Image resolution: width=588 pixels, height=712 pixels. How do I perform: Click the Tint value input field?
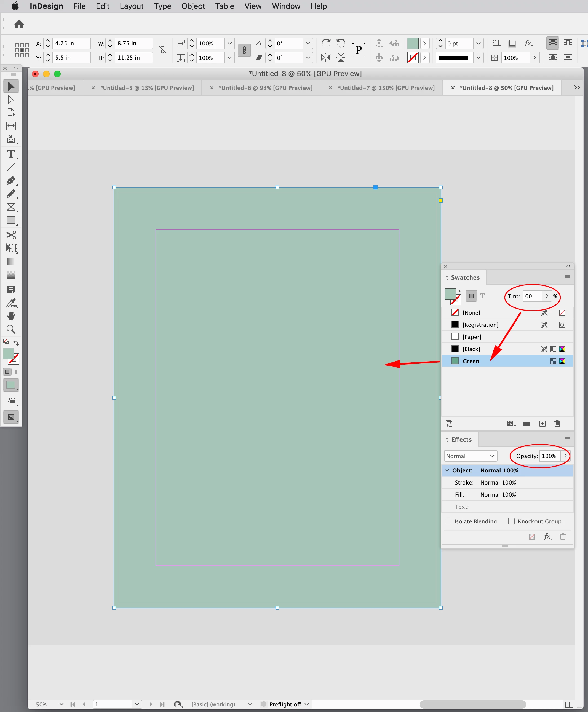click(532, 296)
